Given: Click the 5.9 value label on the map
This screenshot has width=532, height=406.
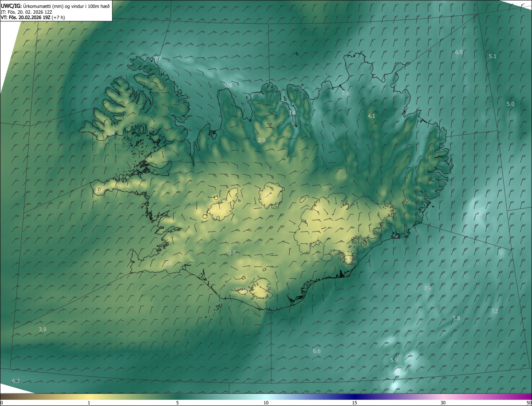Looking at the screenshot, I should tap(394, 360).
